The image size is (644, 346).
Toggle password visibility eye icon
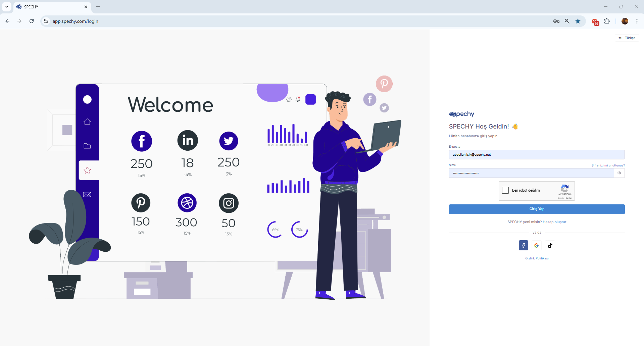619,173
